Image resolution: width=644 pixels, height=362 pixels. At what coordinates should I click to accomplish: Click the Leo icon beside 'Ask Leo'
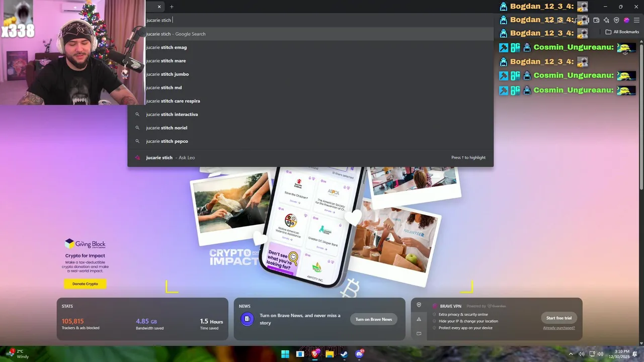click(x=137, y=157)
